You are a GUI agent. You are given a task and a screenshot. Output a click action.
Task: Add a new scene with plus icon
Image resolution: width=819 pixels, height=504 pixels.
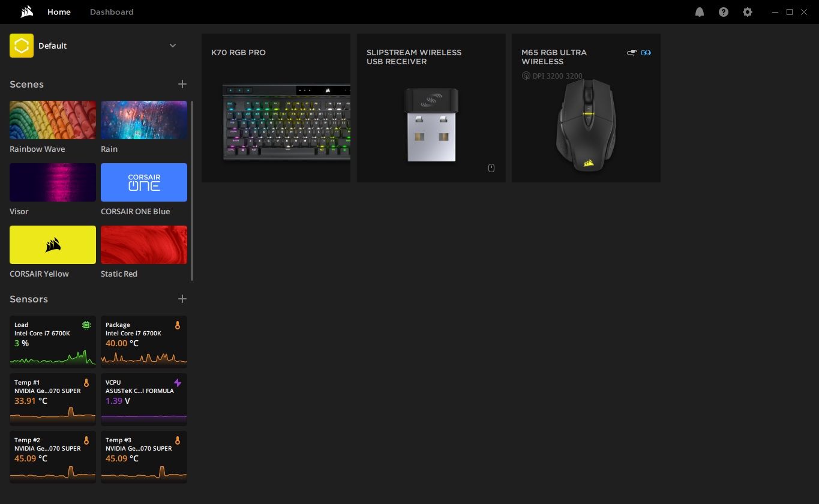click(182, 84)
